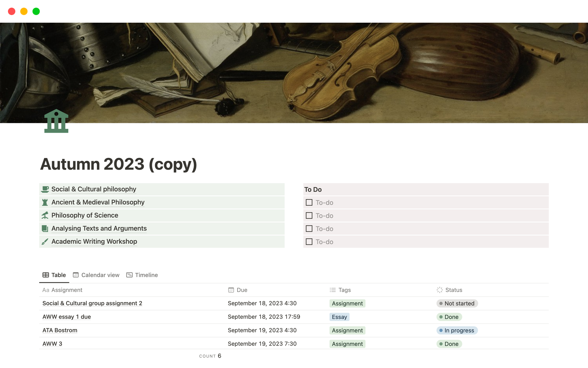The width and height of the screenshot is (588, 368).
Task: Click the Assignment column header icon
Action: [x=46, y=290]
